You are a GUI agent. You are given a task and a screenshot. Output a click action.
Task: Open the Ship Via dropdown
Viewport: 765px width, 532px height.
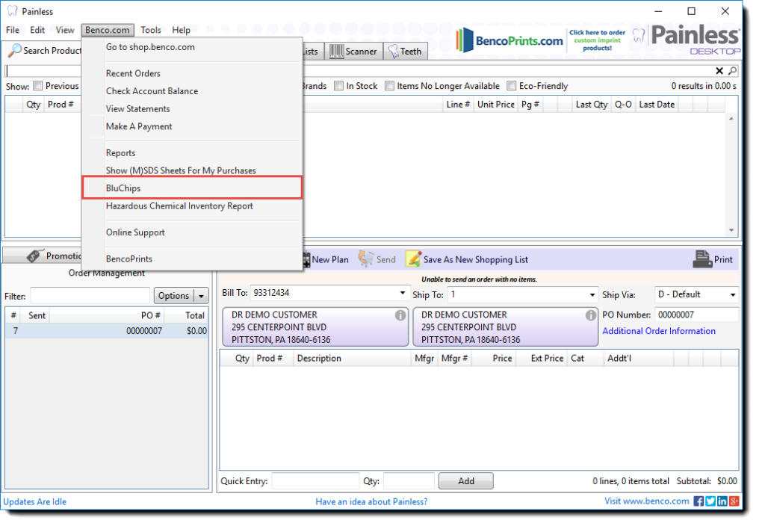pos(733,294)
